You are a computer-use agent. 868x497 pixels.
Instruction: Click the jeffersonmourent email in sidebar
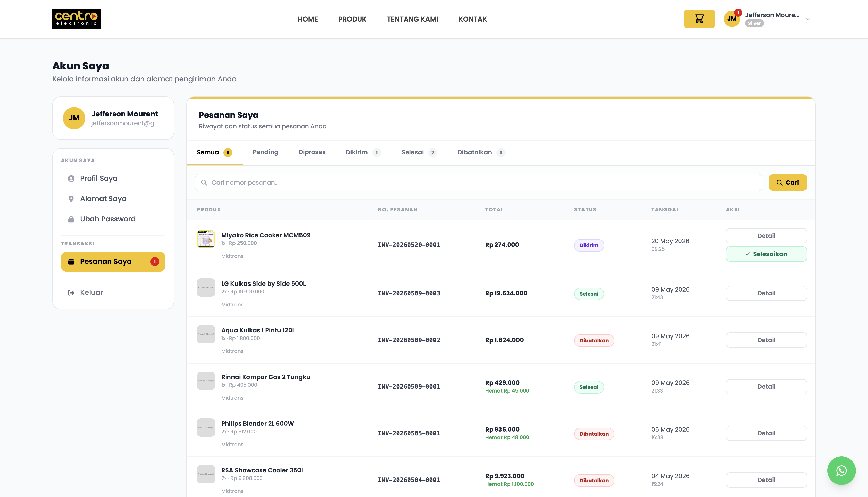[x=125, y=123]
